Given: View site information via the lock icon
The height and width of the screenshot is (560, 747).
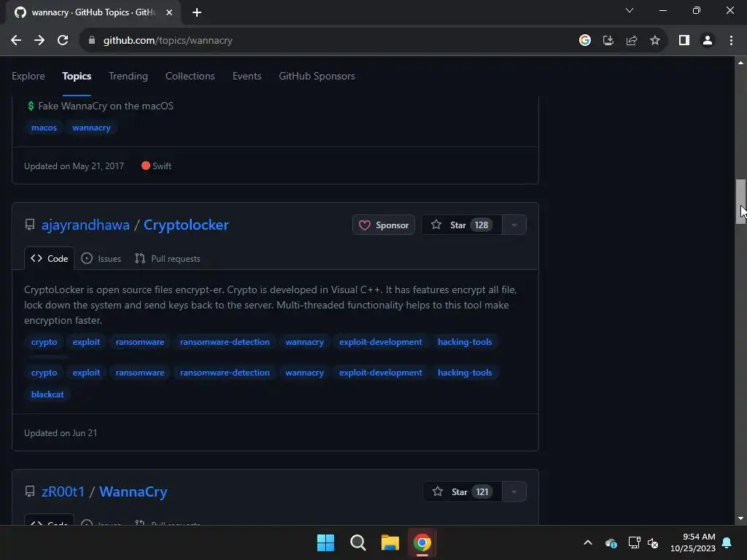Looking at the screenshot, I should pyautogui.click(x=92, y=41).
